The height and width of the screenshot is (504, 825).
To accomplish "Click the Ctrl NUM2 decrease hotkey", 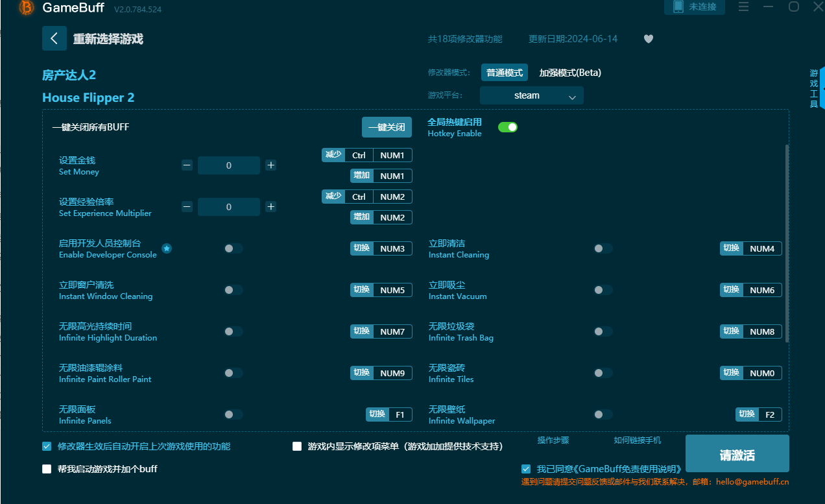I will point(367,197).
